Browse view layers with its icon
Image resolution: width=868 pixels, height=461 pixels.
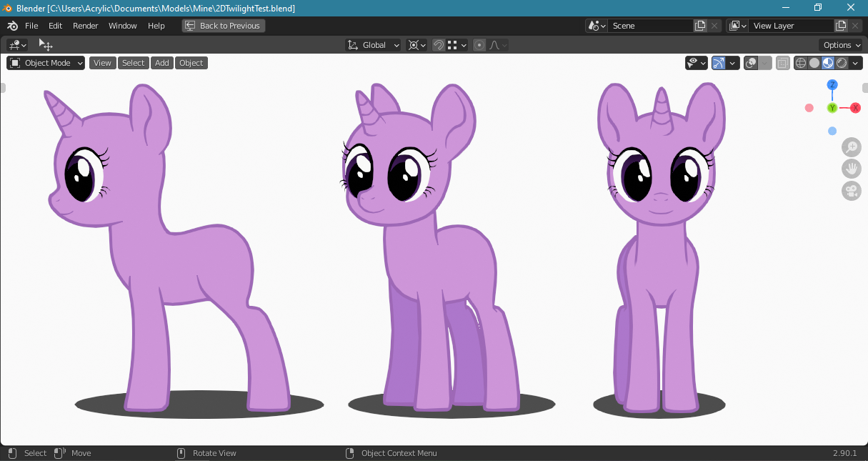point(737,26)
